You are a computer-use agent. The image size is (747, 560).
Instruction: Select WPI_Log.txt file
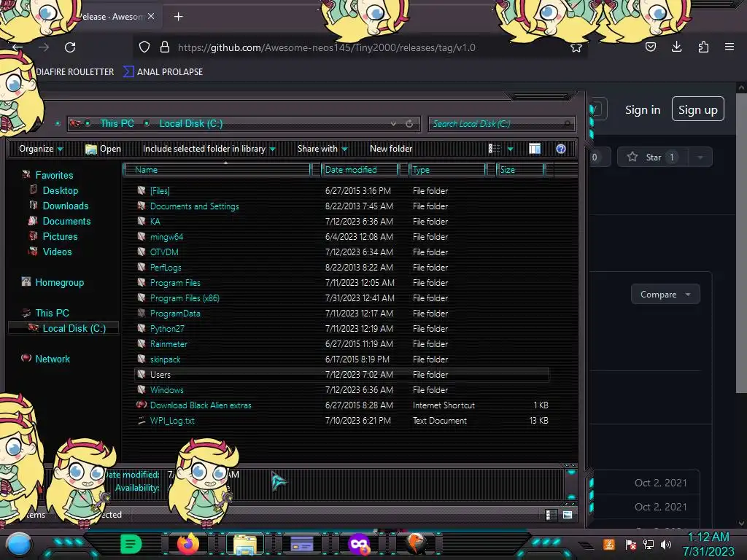pyautogui.click(x=172, y=421)
